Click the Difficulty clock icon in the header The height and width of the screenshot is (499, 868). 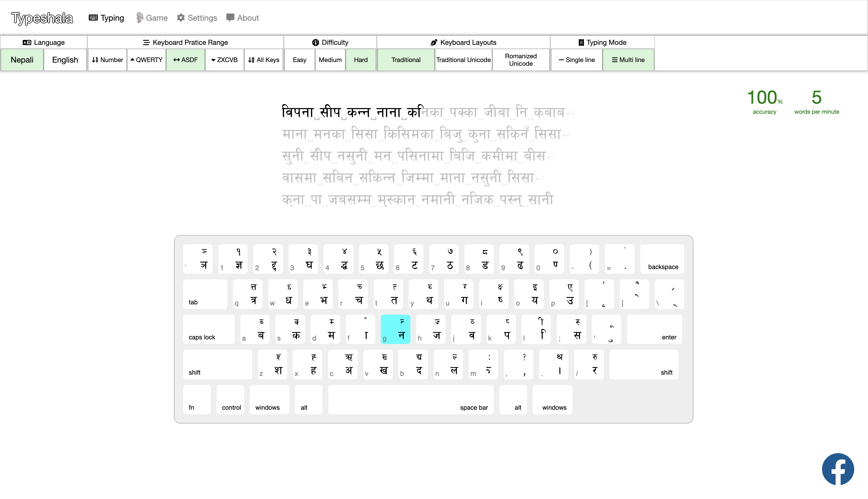[x=315, y=42]
